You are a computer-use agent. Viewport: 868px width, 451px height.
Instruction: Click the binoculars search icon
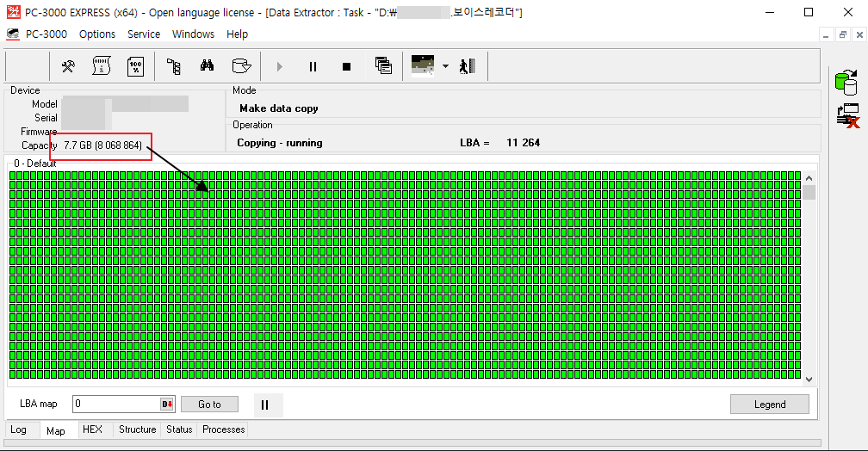[207, 66]
